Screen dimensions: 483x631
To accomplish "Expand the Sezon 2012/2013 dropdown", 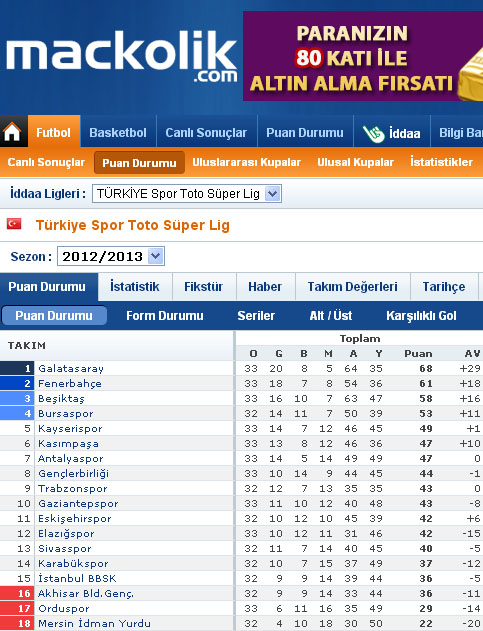I will [x=111, y=256].
